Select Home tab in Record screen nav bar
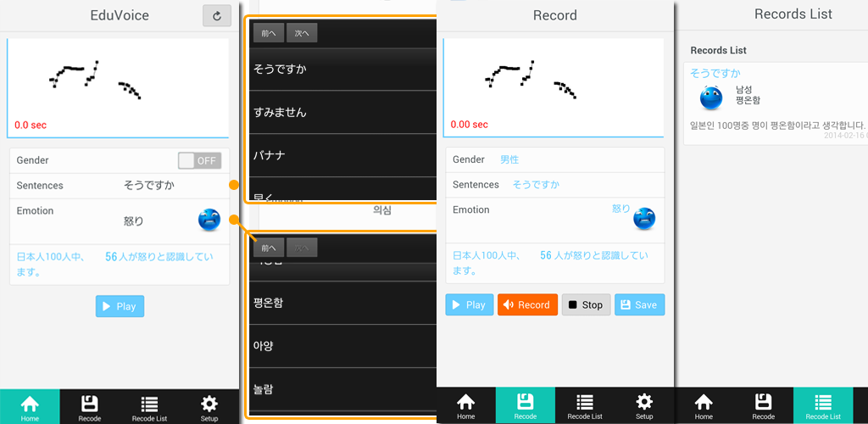This screenshot has height=424, width=868. (466, 407)
